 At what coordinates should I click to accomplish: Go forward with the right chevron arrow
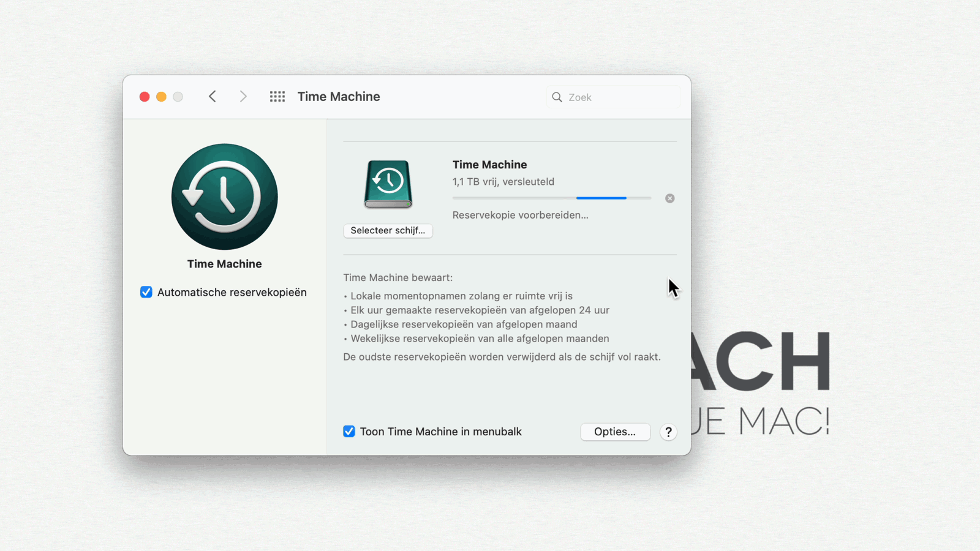(x=243, y=97)
